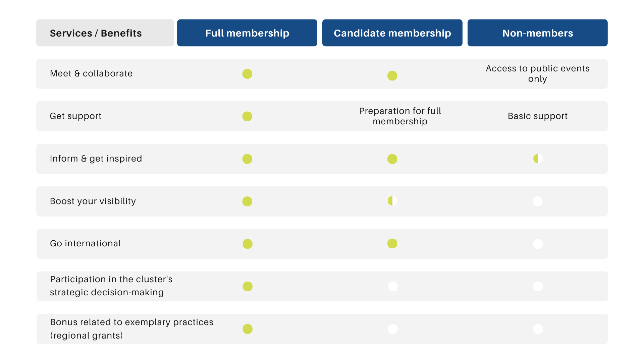The width and height of the screenshot is (644, 362).
Task: Click the half-filled dot for Non-members Inform & get inspired
Action: click(538, 159)
